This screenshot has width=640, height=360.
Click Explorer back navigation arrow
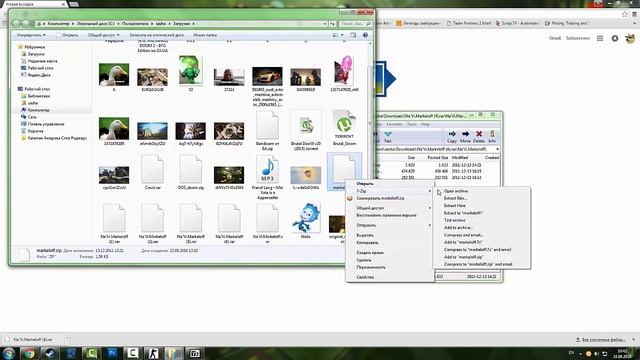click(16, 24)
